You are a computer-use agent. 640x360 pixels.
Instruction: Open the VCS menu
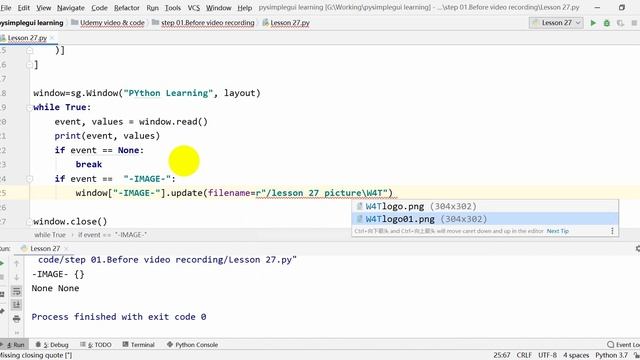click(x=193, y=8)
